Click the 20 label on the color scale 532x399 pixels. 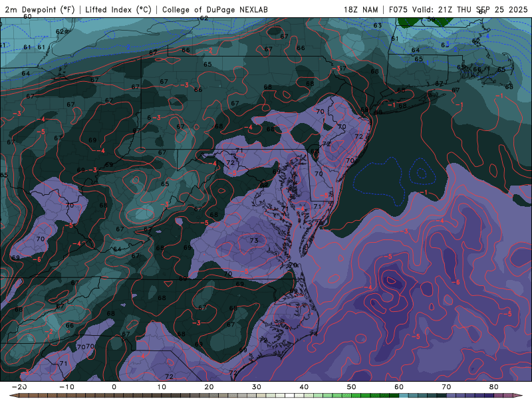click(x=209, y=387)
